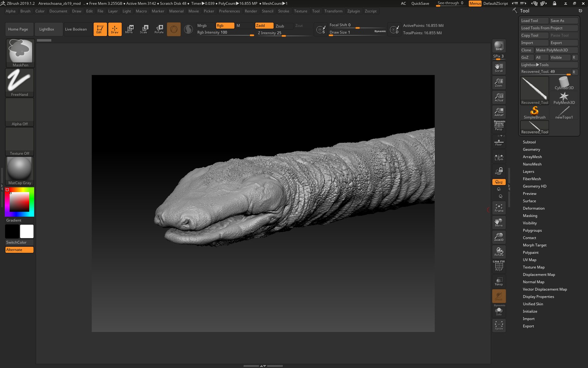Switch to Rotate transform mode
Viewport: 588px width, 368px height.
tap(159, 29)
